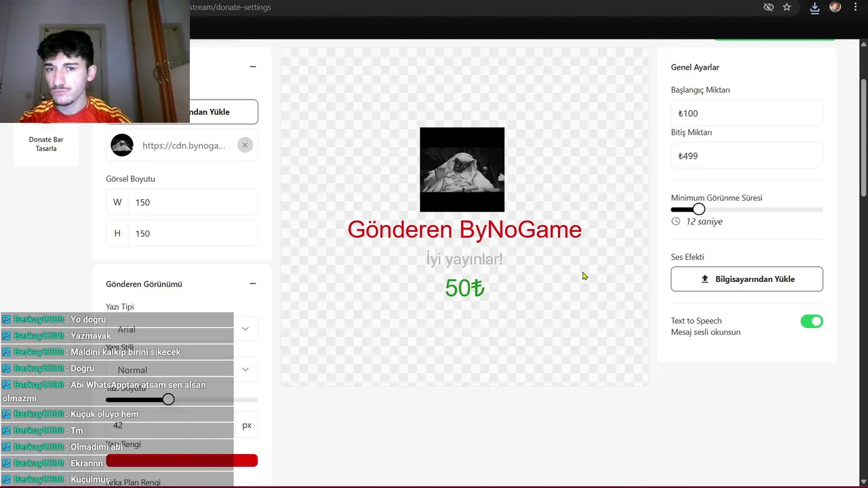The height and width of the screenshot is (488, 868).
Task: Click the green button at the page top right
Action: 774,39
